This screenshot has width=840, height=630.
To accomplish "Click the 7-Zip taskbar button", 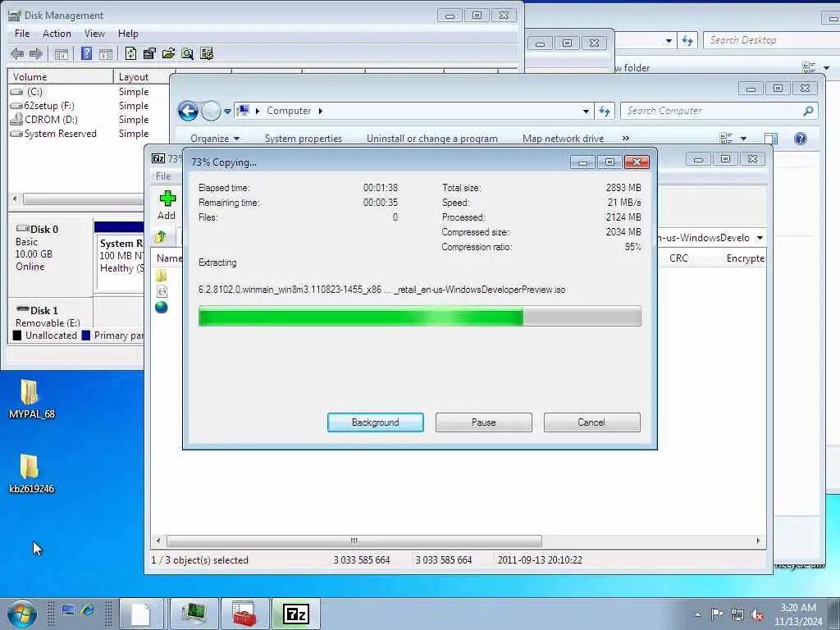I will tap(296, 614).
